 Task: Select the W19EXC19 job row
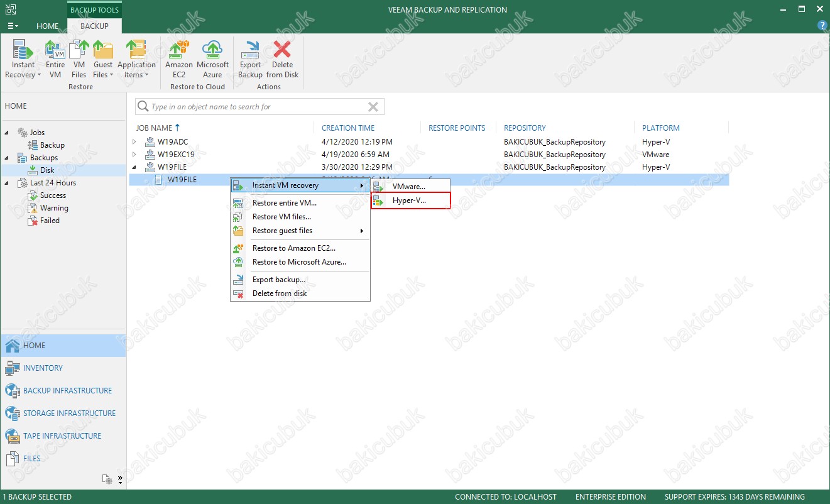[x=429, y=155]
